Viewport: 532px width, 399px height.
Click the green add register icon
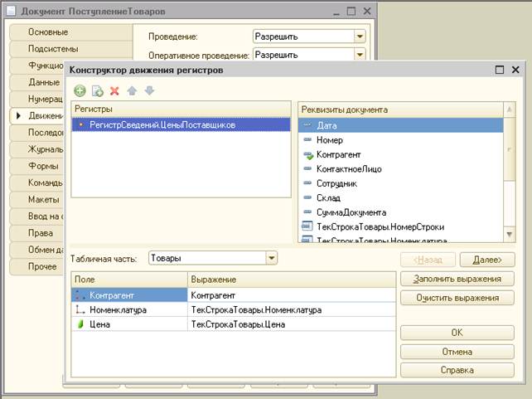pos(80,90)
